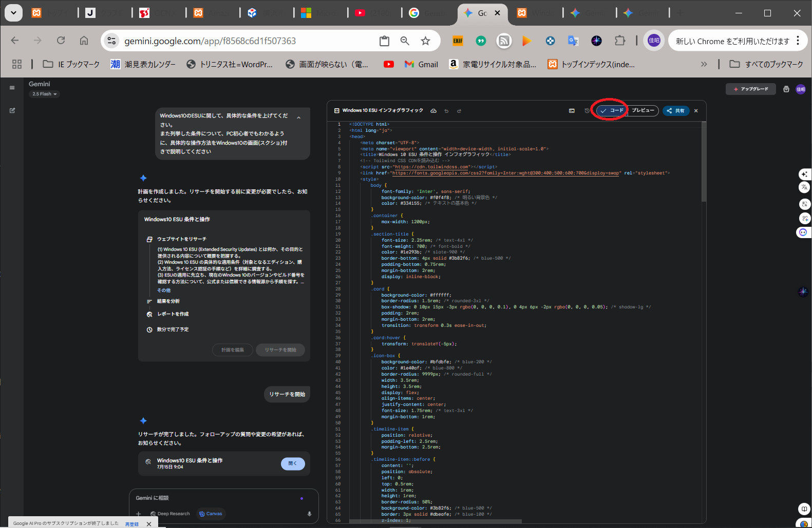812x528 pixels.
Task: Toggle the Canvas chip
Action: [x=211, y=514]
